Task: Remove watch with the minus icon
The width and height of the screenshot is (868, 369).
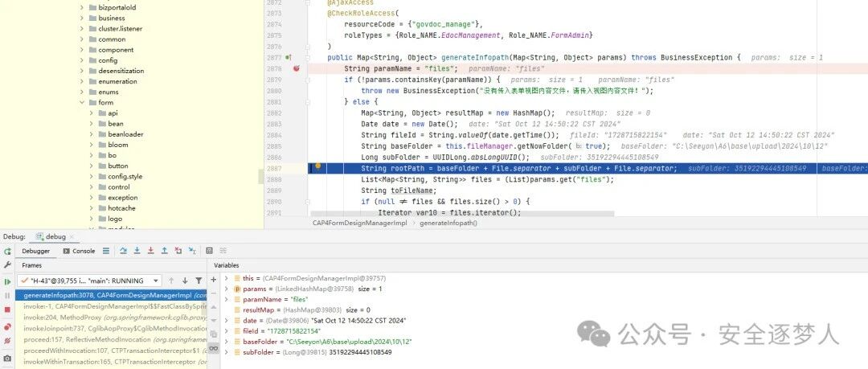Action: coord(214,293)
